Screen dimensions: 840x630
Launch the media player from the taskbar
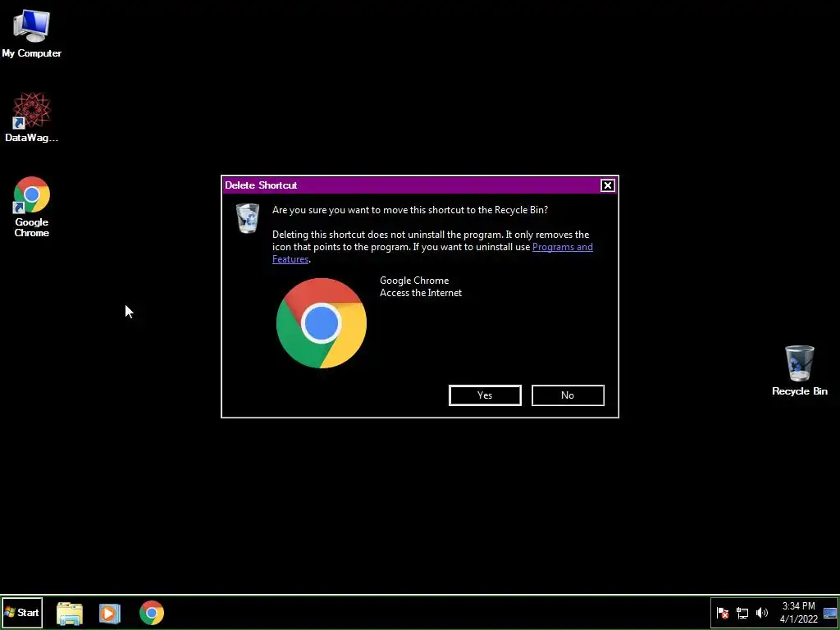pyautogui.click(x=110, y=613)
